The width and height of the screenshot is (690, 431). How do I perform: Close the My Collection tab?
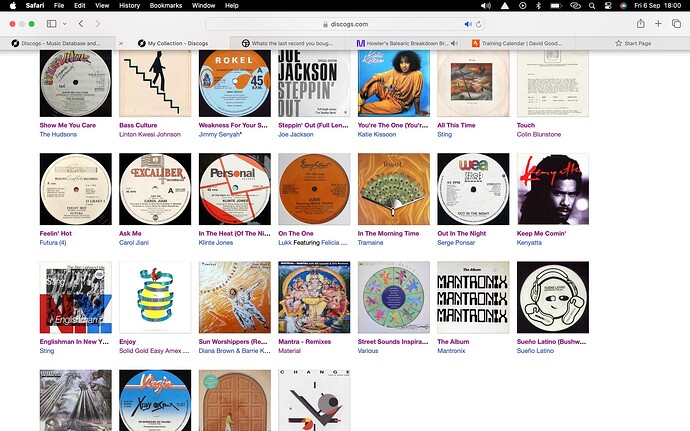121,43
